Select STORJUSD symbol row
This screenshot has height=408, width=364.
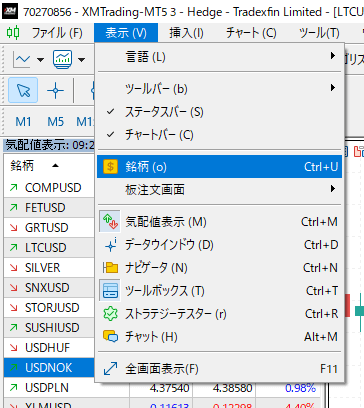pos(49,308)
